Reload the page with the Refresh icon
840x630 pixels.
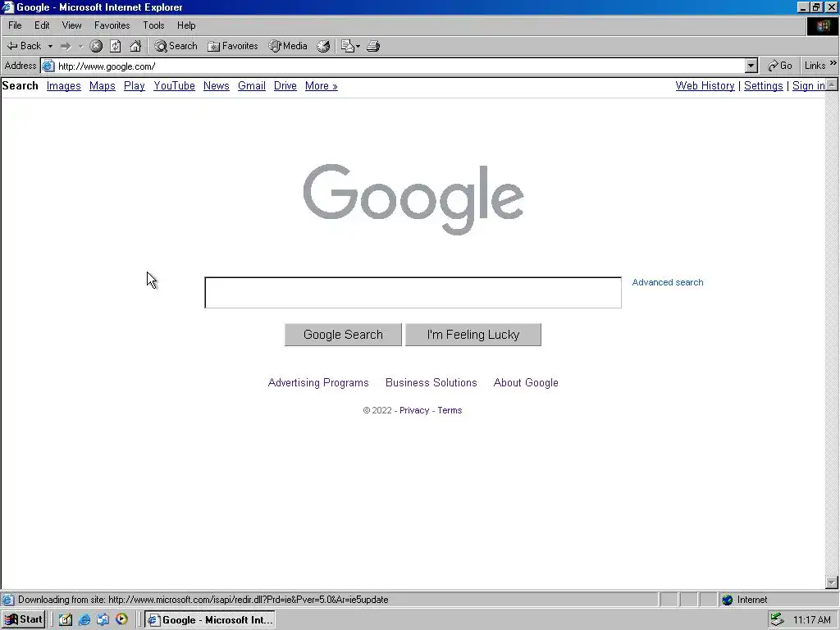click(115, 46)
